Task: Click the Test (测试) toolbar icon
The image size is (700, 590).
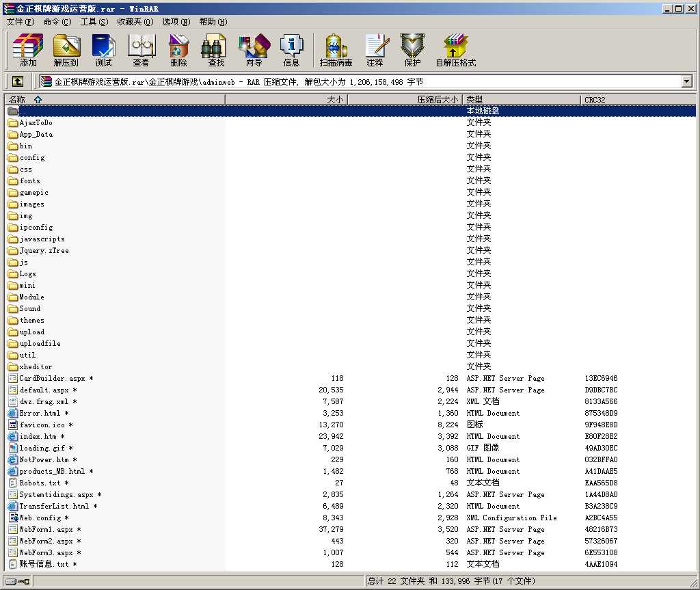Action: click(x=104, y=50)
